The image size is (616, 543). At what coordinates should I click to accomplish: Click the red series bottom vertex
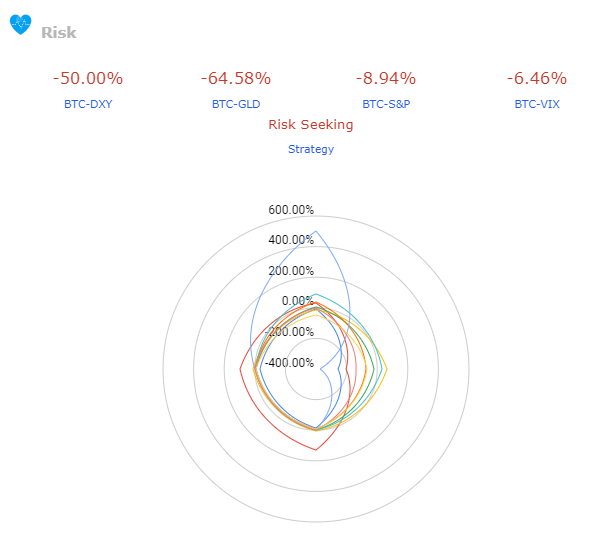point(316,449)
